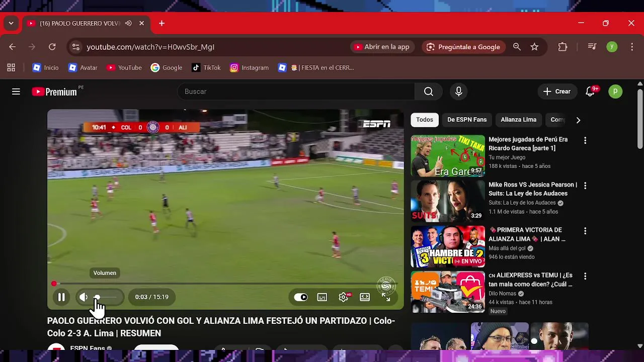Start voice search with the microphone
644x362 pixels.
click(458, 92)
